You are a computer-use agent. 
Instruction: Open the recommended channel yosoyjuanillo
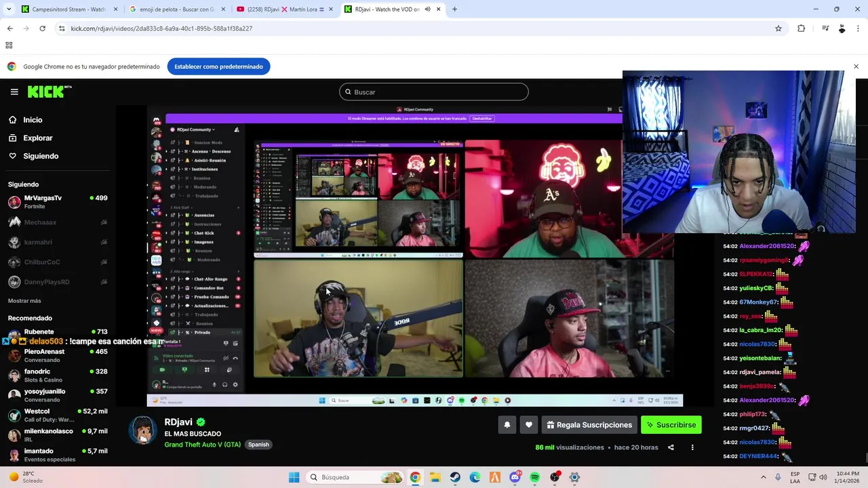tap(58, 395)
